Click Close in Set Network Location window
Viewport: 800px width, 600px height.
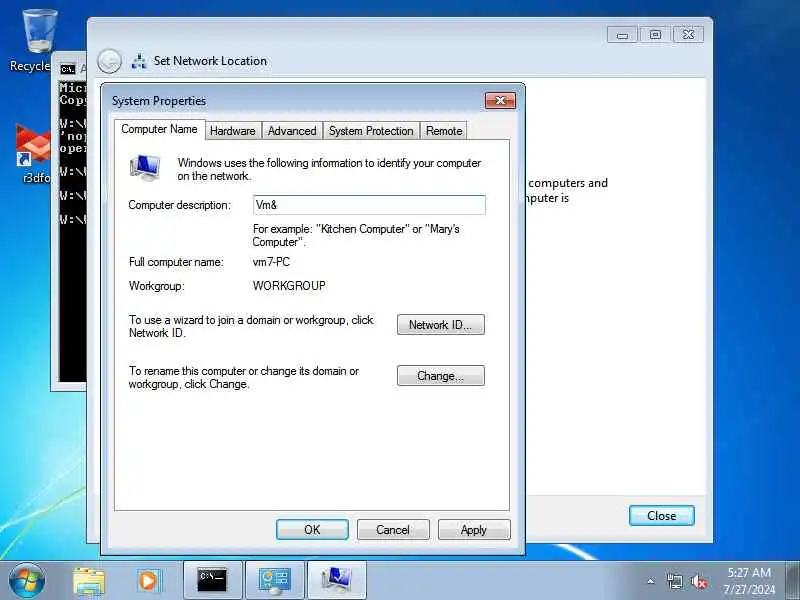(662, 515)
